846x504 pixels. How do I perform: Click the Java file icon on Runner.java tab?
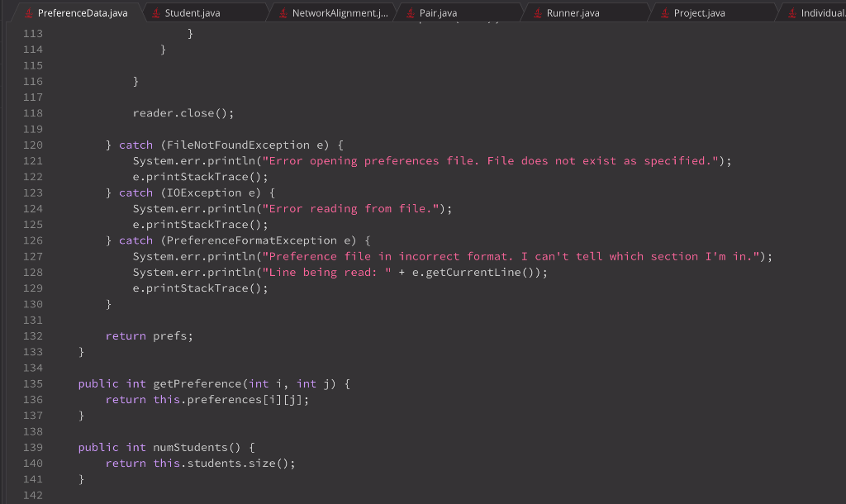(x=538, y=13)
